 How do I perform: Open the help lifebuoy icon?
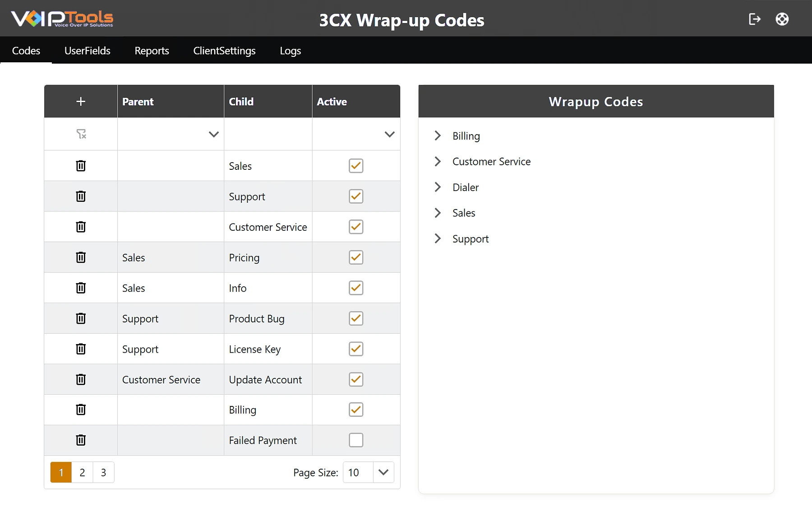[782, 19]
